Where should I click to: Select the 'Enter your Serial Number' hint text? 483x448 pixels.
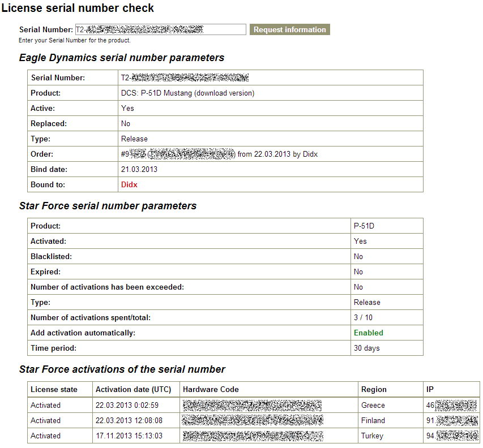point(75,40)
